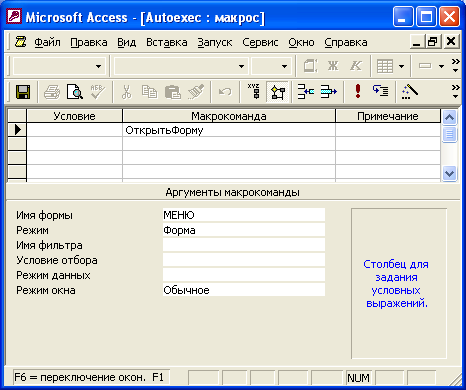The width and height of the screenshot is (466, 390).
Task: Click the Примечание column header
Action: pyautogui.click(x=388, y=116)
